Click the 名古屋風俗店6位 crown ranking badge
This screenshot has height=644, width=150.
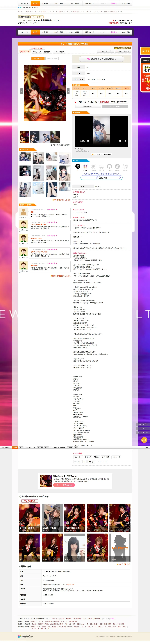123,48
